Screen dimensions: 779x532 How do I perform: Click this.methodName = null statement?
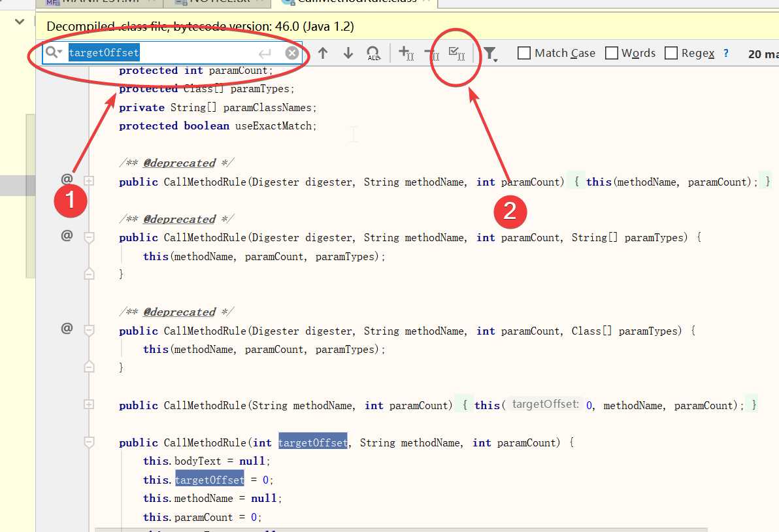coord(212,498)
